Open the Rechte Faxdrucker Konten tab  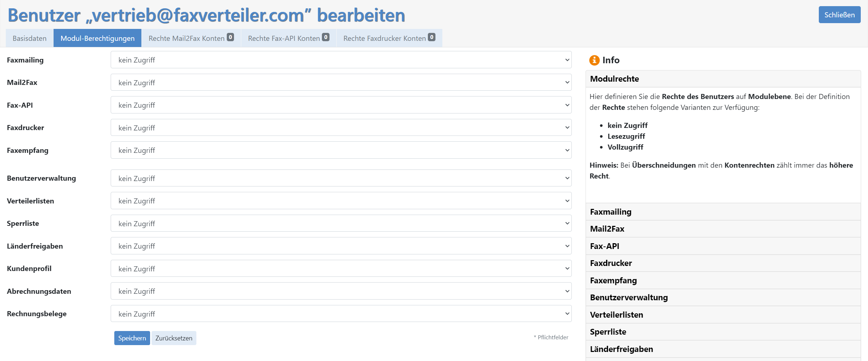tap(389, 38)
